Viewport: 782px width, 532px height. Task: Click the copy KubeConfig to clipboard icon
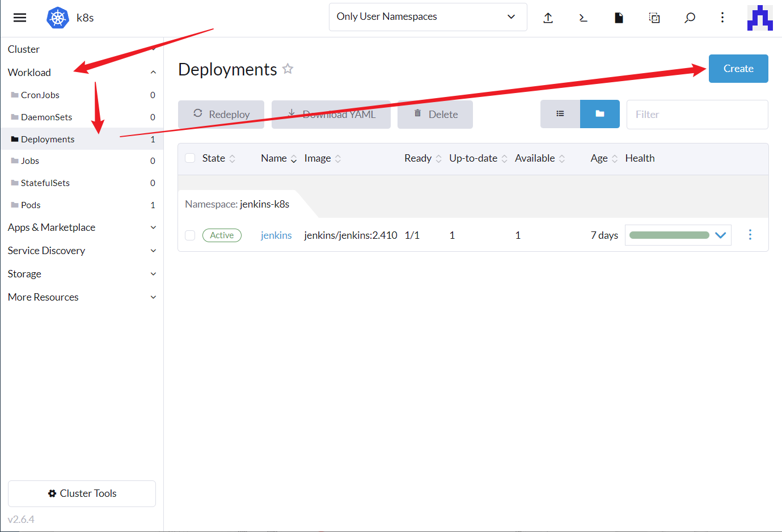coord(654,18)
